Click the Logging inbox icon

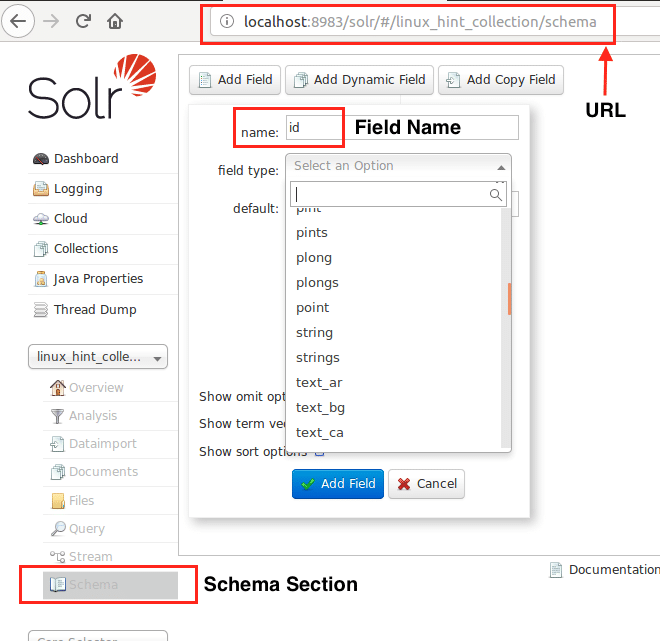[x=41, y=189]
